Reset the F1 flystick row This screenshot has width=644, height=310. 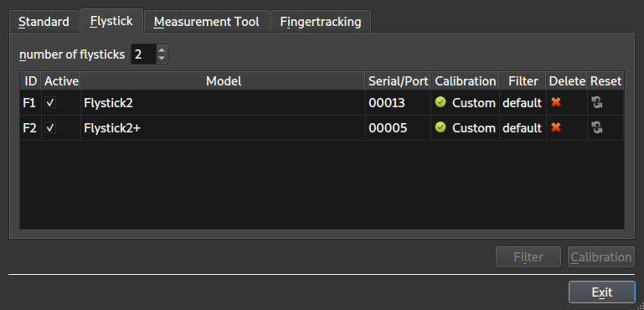597,102
